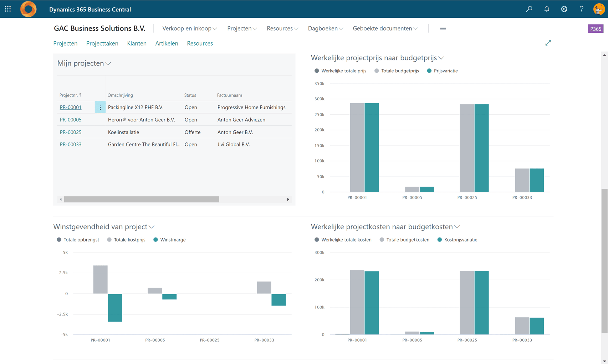Expand the Dagboeken menu
The height and width of the screenshot is (364, 608).
tap(325, 28)
